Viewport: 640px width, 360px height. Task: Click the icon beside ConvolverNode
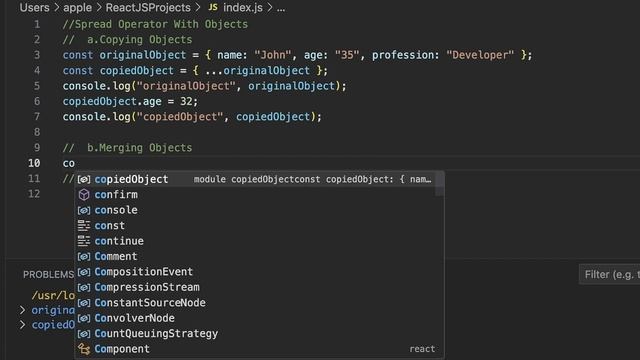pos(84,318)
